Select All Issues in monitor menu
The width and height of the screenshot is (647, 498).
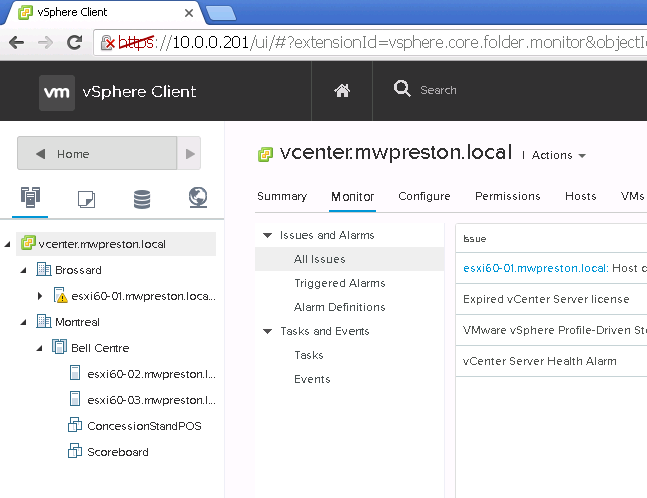click(349, 259)
